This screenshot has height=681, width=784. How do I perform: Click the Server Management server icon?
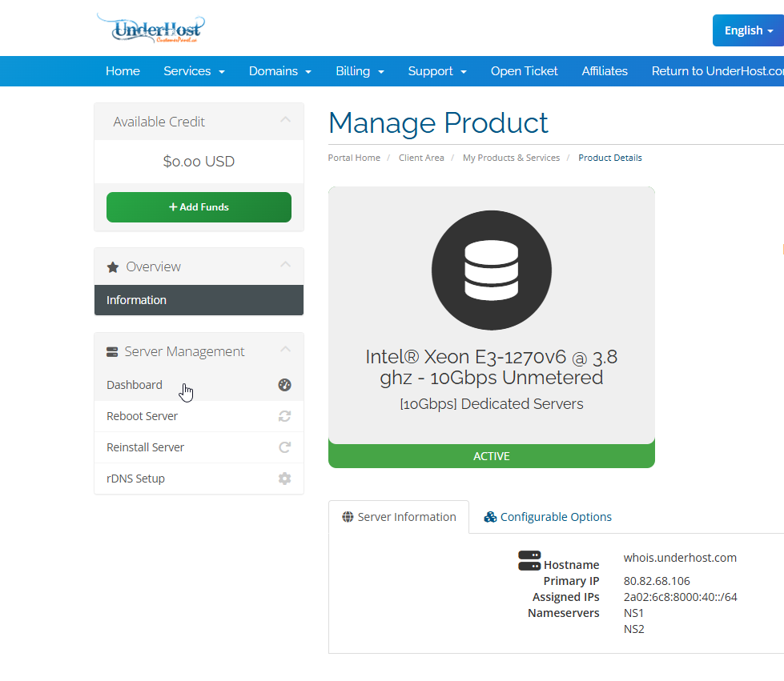[112, 352]
